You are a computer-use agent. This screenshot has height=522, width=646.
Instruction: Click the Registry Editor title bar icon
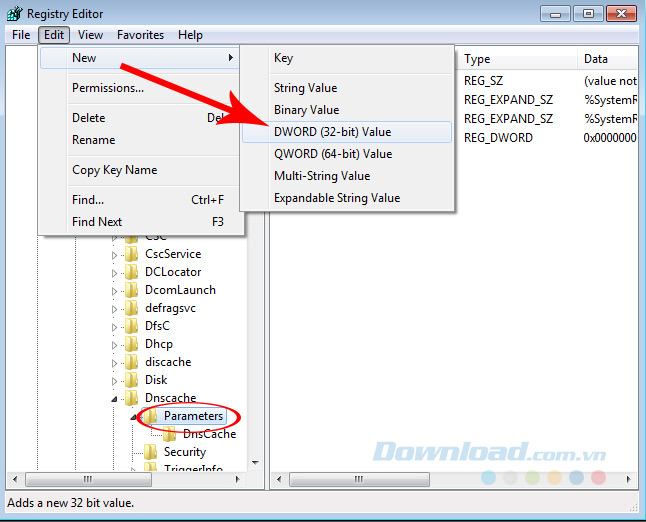(15, 13)
